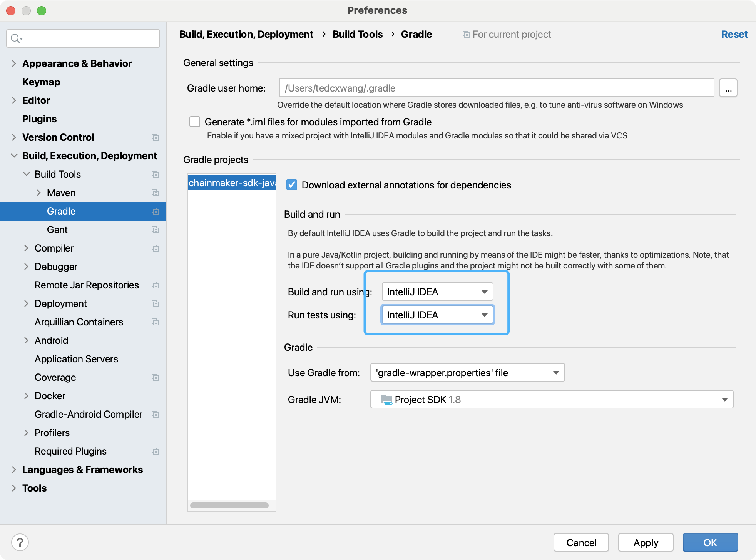Click the Project SDK folder icon

click(386, 400)
